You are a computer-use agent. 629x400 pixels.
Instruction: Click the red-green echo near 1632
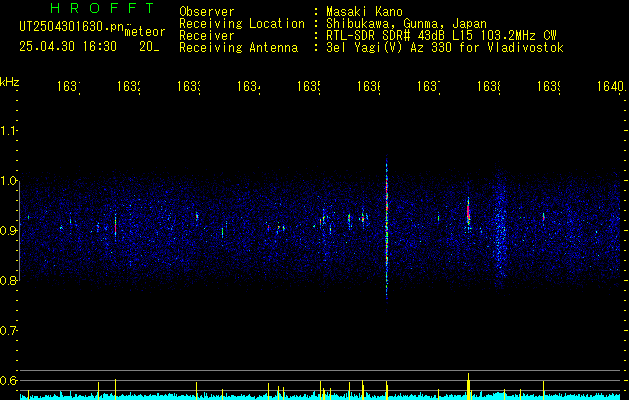point(115,227)
